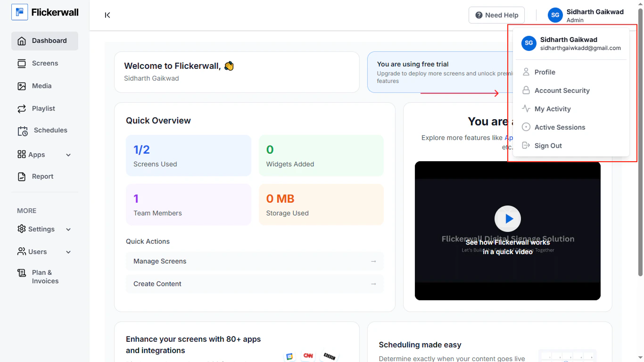Go to Media in the sidebar
This screenshot has width=644, height=362.
pyautogui.click(x=45, y=86)
